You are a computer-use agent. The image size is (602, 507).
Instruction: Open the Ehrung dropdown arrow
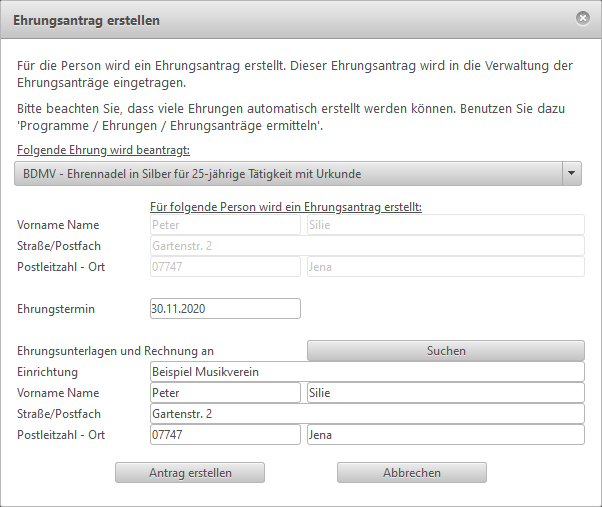(x=572, y=173)
